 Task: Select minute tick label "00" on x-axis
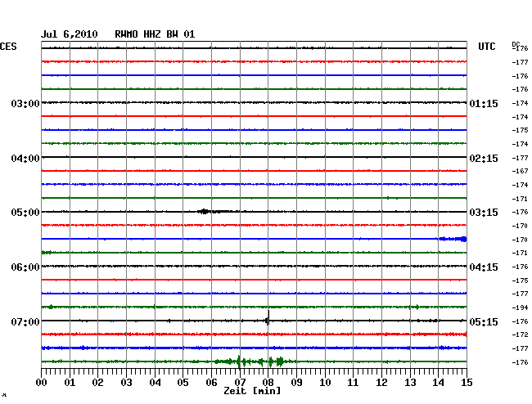click(42, 383)
